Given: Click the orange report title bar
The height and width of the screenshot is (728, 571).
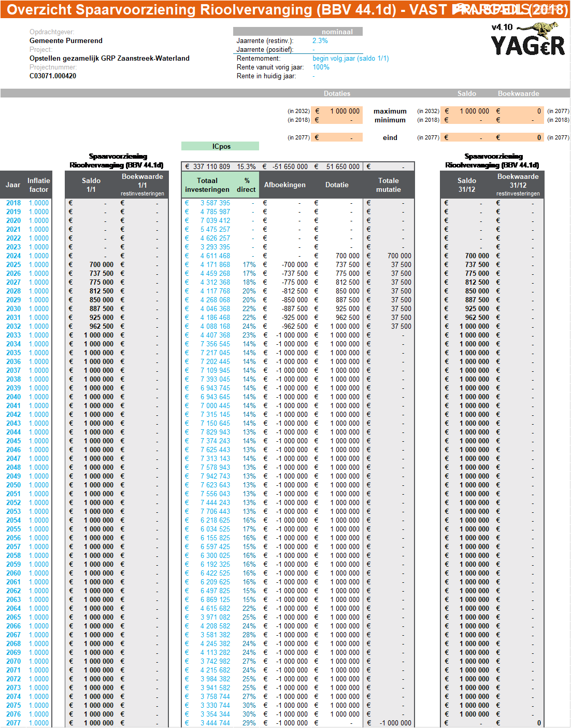Looking at the screenshot, I should tap(285, 9).
